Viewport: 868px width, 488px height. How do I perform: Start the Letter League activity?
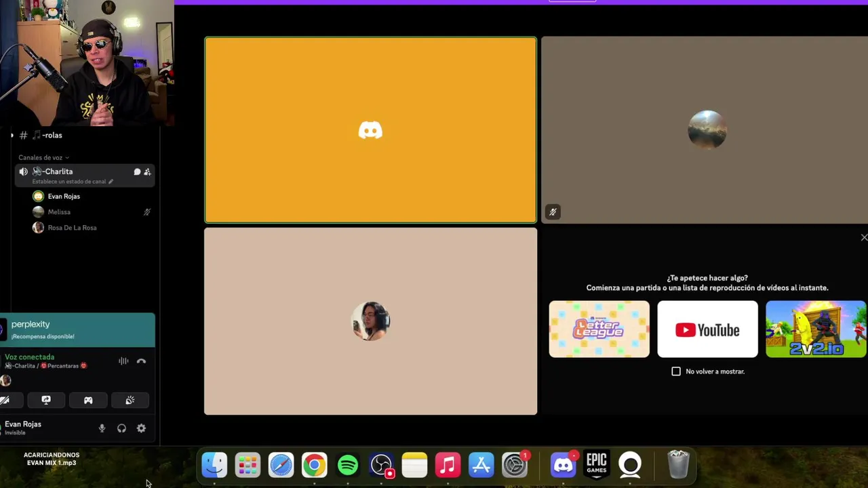(x=599, y=329)
